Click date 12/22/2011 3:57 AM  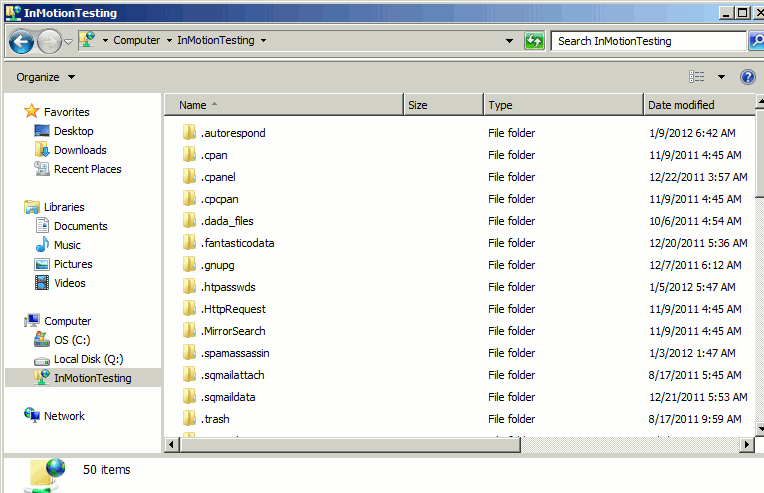(698, 177)
